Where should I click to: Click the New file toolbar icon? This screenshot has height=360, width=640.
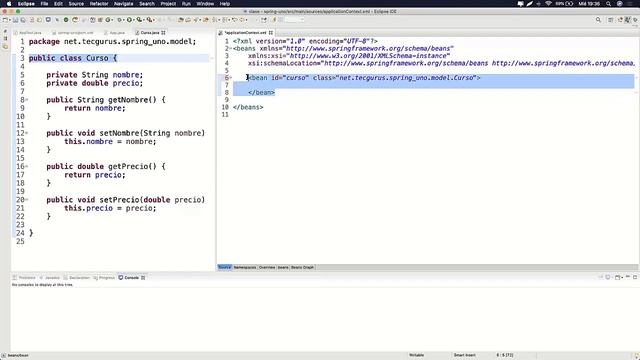click(x=4, y=20)
